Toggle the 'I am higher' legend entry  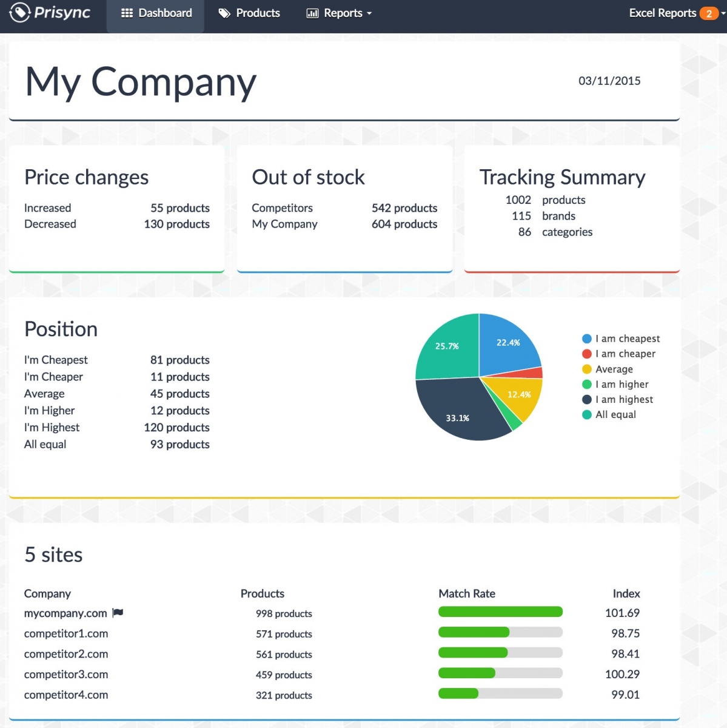(617, 384)
